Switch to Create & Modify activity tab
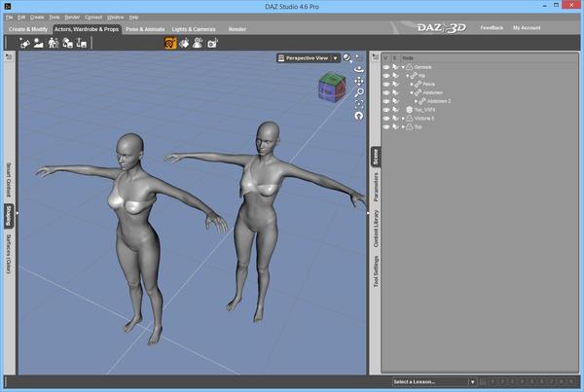The height and width of the screenshot is (392, 584). 28,29
